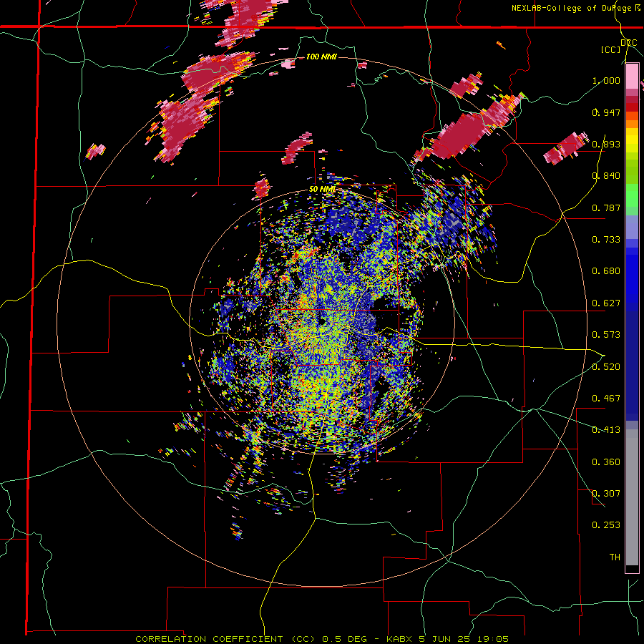
Task: Click the 0.467 legend value
Action: (x=606, y=399)
